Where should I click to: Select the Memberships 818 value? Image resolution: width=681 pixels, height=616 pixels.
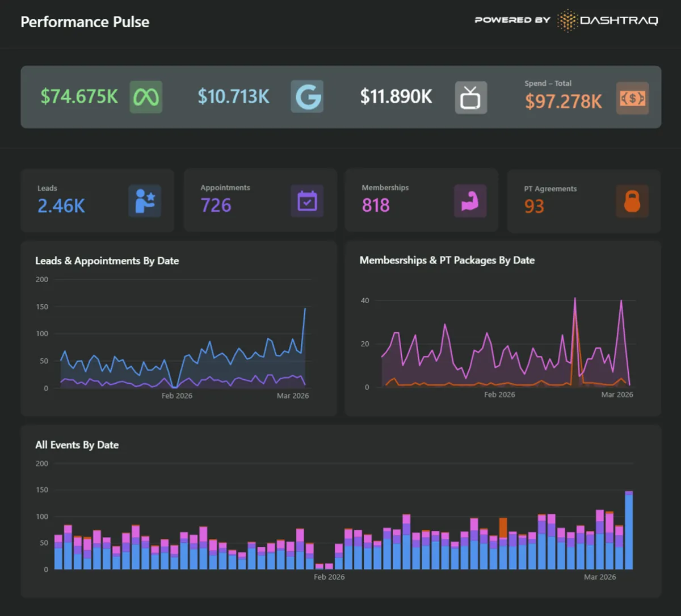(x=376, y=205)
